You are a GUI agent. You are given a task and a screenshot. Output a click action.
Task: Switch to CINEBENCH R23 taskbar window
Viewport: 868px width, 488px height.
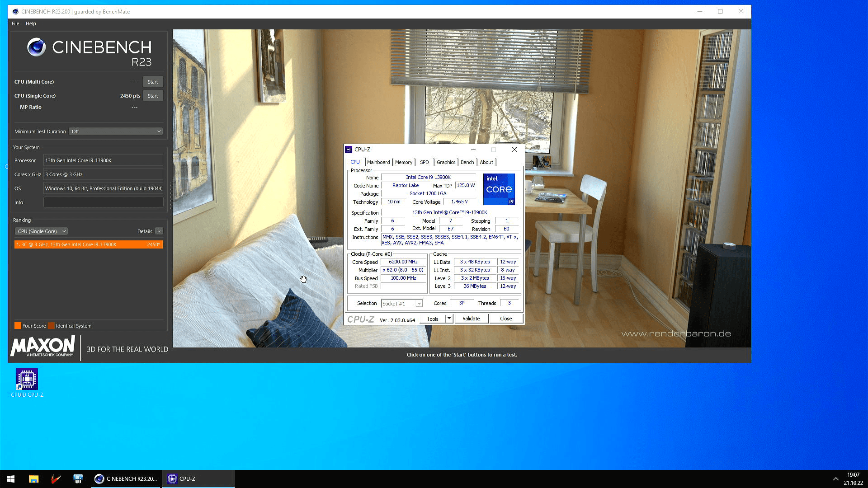(126, 479)
